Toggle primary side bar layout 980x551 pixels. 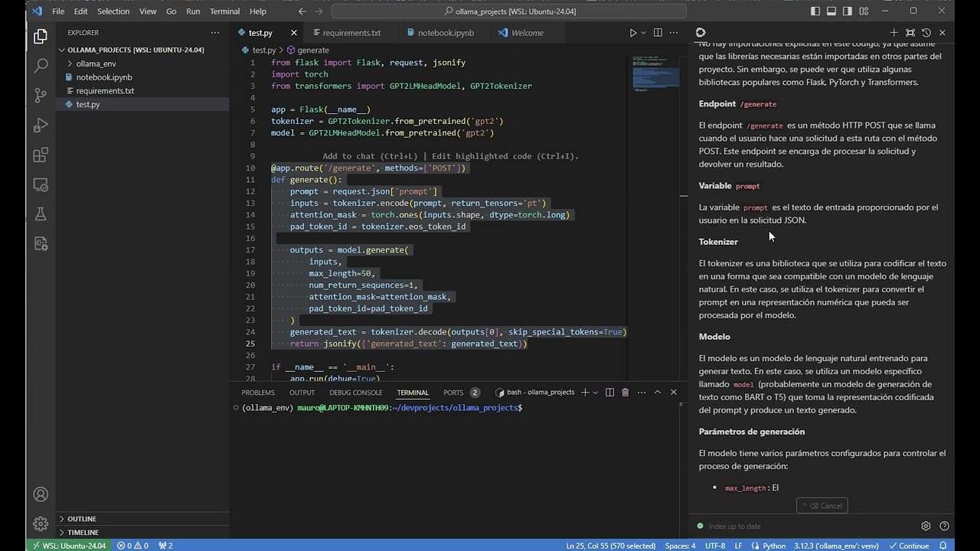815,11
